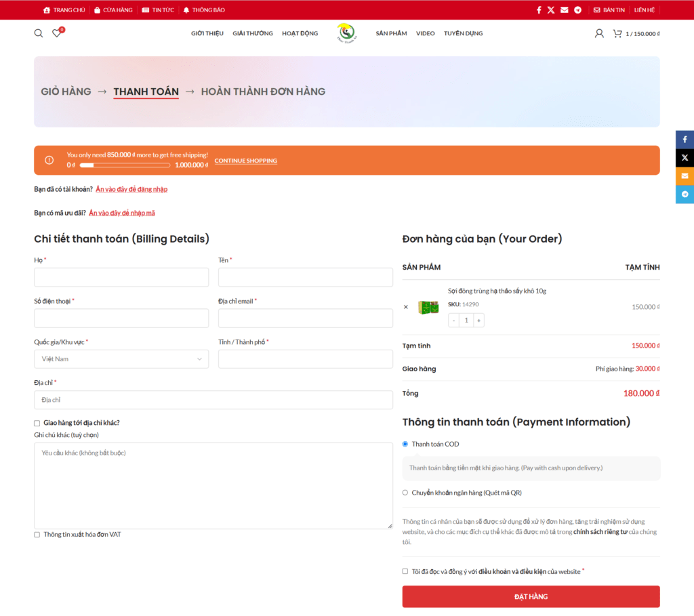Screen dimensions: 694x616
Task: Go to 'Giỏ hàng' checkout step
Action: pos(66,91)
